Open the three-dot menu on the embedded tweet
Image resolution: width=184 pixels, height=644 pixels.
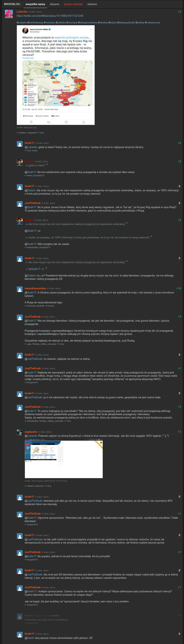click(91, 30)
